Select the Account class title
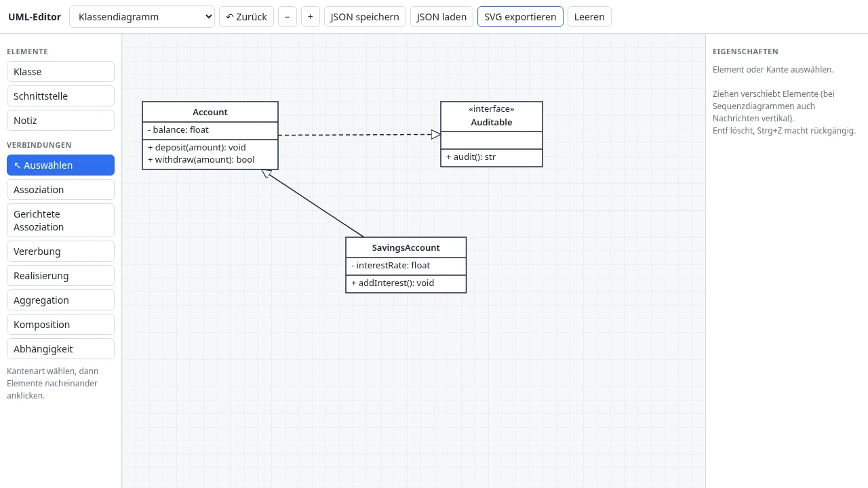Viewport: 868px width, 488px height. (210, 113)
